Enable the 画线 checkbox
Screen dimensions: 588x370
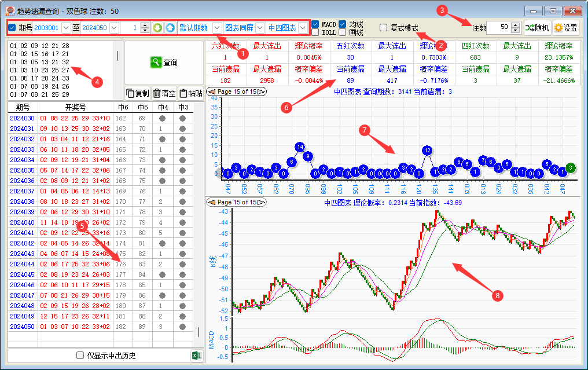click(x=343, y=32)
